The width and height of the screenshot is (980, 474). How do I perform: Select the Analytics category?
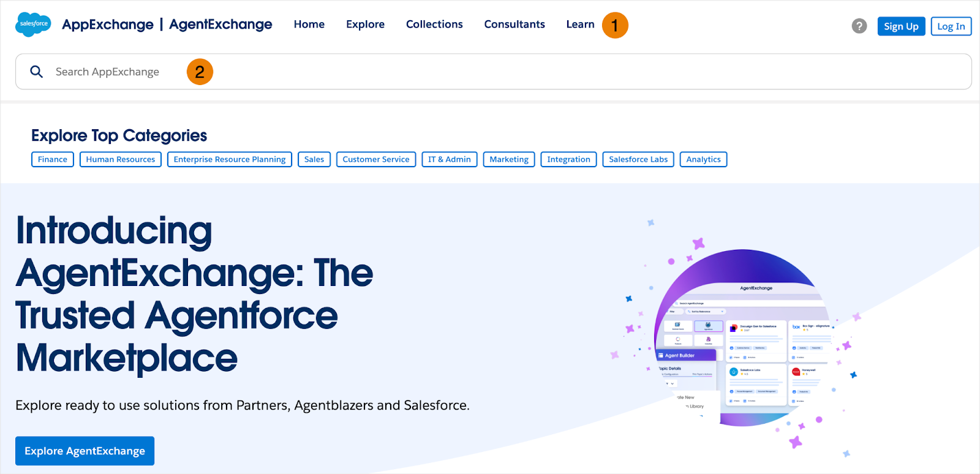703,159
